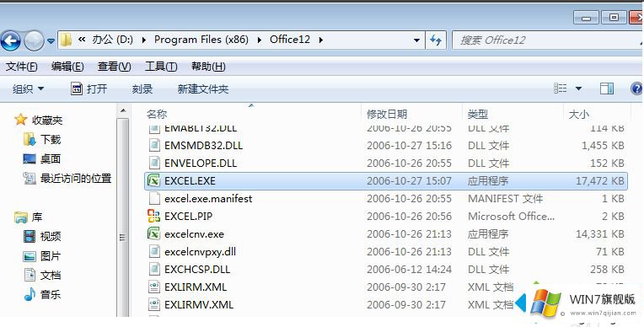Expand arrow after Office12 breadcrumb

tap(321, 40)
